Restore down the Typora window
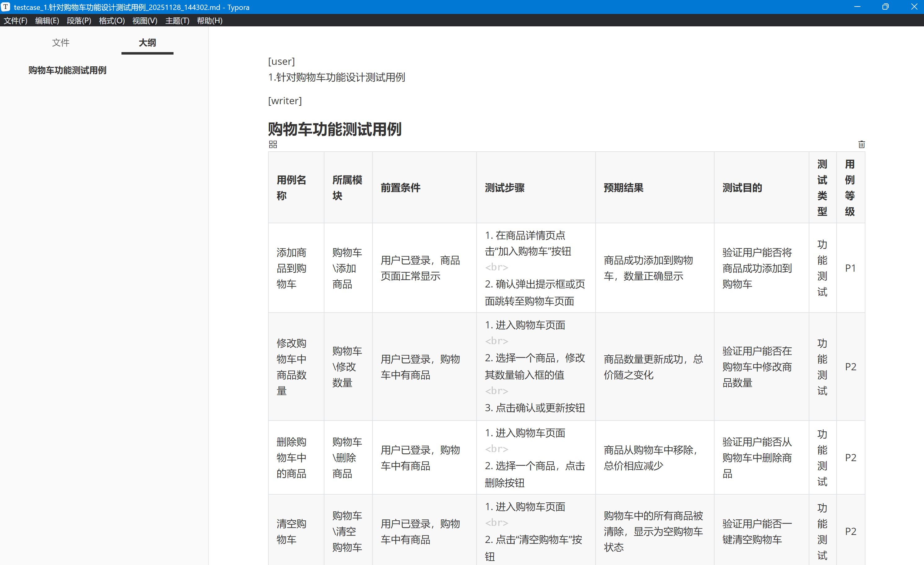924x565 pixels. tap(885, 7)
